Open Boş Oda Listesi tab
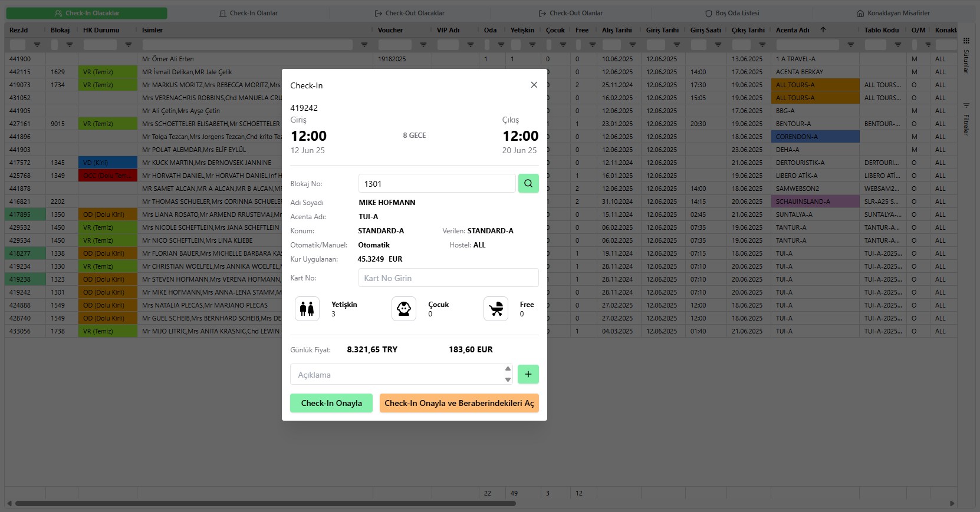 (x=732, y=13)
